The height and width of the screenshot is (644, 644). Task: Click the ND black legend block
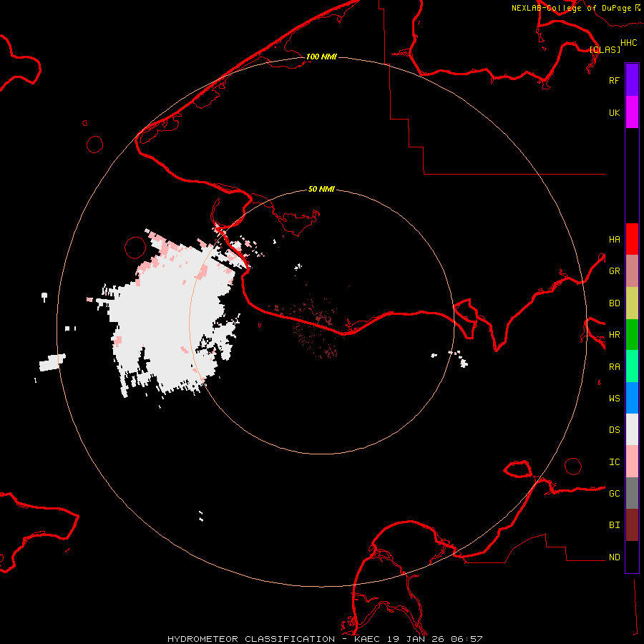(632, 557)
